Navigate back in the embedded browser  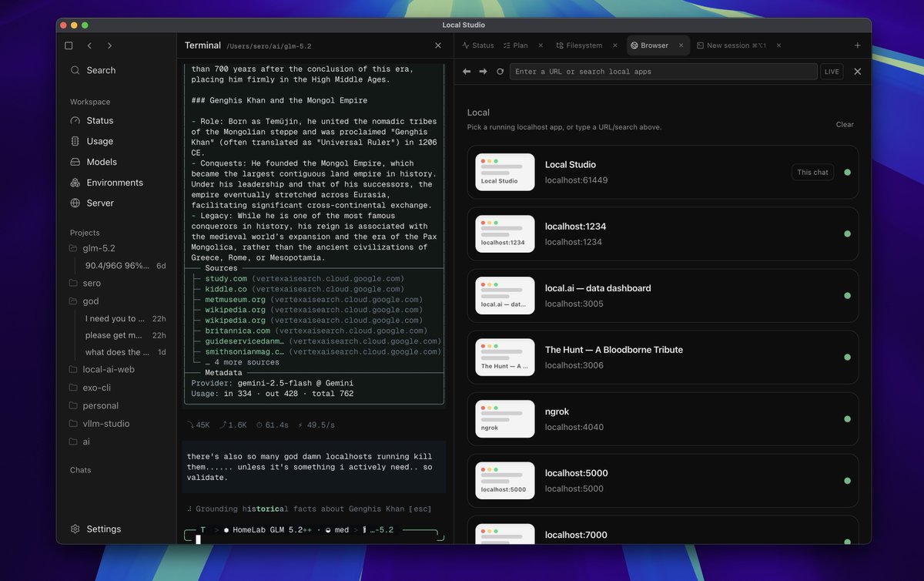(x=467, y=72)
